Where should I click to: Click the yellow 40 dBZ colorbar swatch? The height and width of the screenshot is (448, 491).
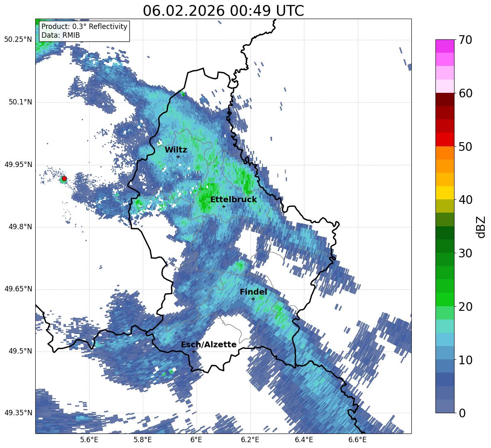click(x=445, y=193)
